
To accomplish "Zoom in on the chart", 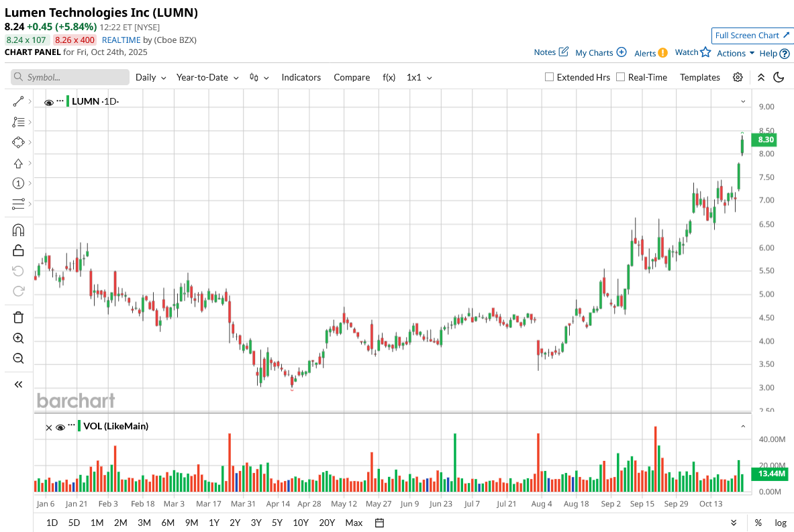I will pyautogui.click(x=18, y=338).
